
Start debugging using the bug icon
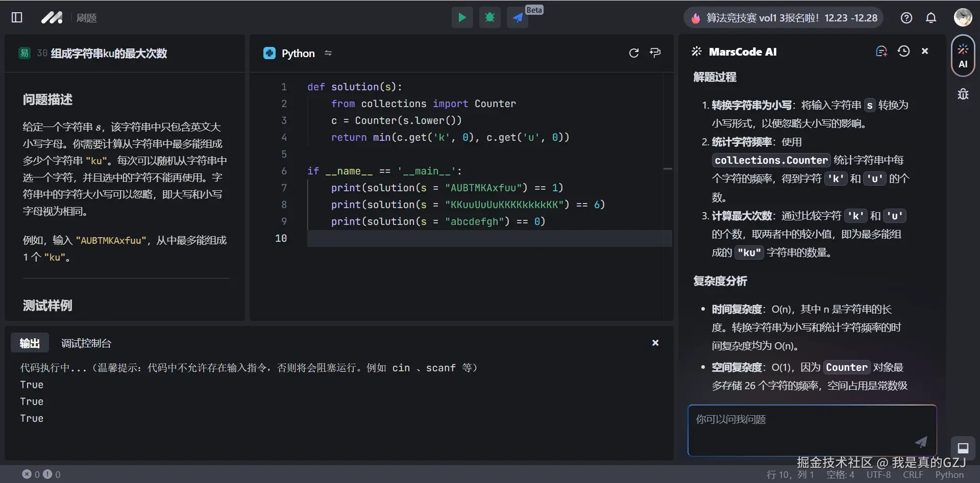[489, 17]
